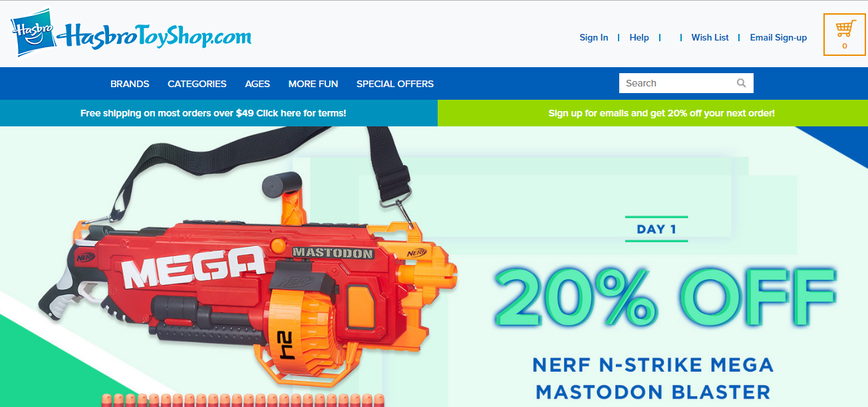Click the search magnifier icon
The height and width of the screenshot is (407, 868).
(x=742, y=83)
